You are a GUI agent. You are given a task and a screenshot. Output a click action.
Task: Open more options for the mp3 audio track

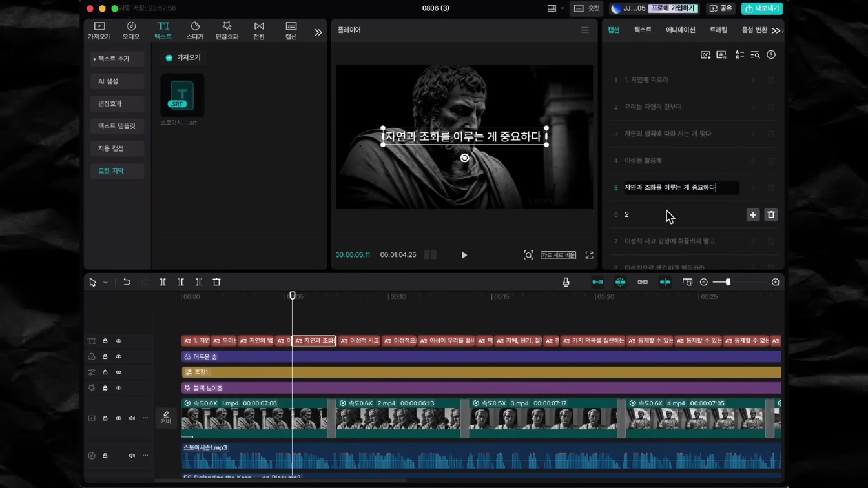[145, 456]
